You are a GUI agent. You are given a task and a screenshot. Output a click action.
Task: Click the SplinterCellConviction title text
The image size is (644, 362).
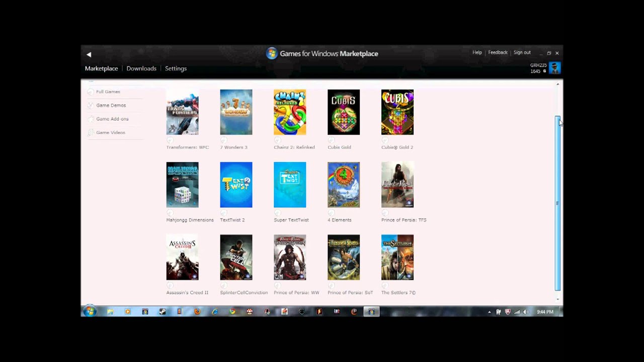[x=244, y=293]
